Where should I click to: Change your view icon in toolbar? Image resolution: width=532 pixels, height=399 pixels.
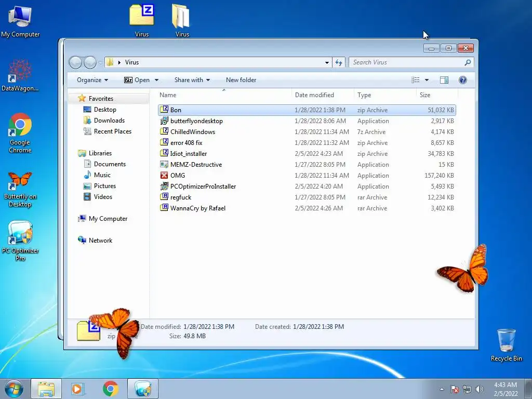[x=416, y=80]
